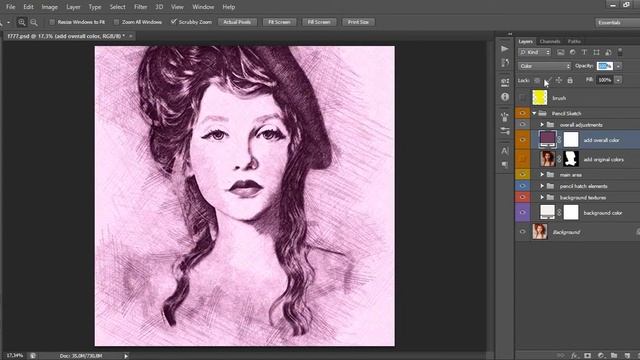
Task: Click Lock position icon
Action: click(x=558, y=80)
